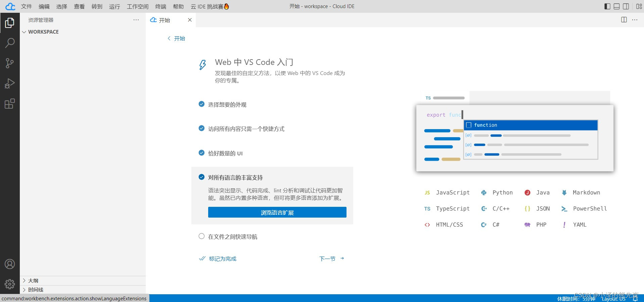Open the Explorer view in activity bar
Image resolution: width=644 pixels, height=302 pixels.
point(10,23)
